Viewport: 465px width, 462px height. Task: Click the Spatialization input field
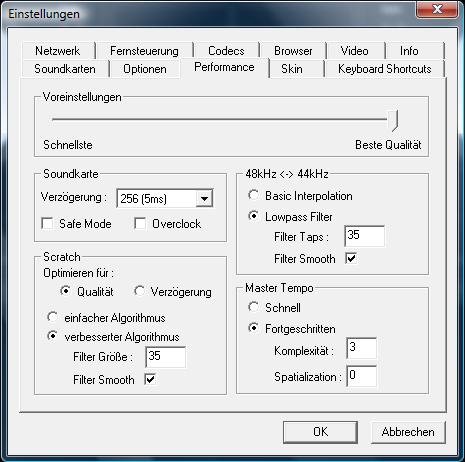(361, 376)
